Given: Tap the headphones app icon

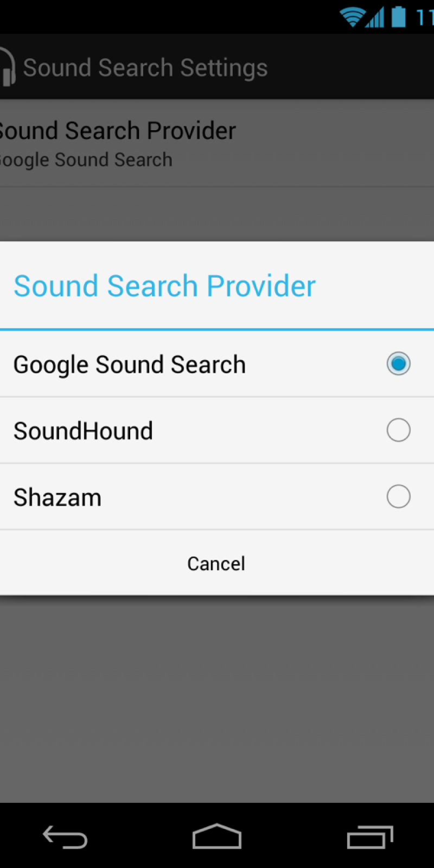Looking at the screenshot, I should click(7, 67).
